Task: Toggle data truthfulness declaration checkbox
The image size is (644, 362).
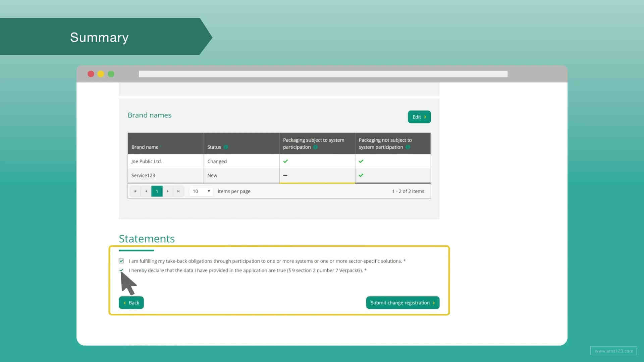Action: pyautogui.click(x=121, y=270)
